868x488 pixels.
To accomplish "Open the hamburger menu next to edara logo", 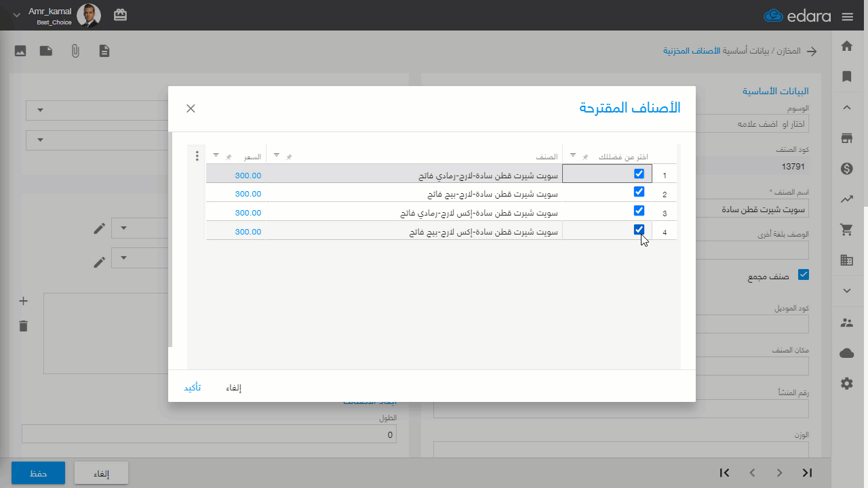I will point(846,16).
